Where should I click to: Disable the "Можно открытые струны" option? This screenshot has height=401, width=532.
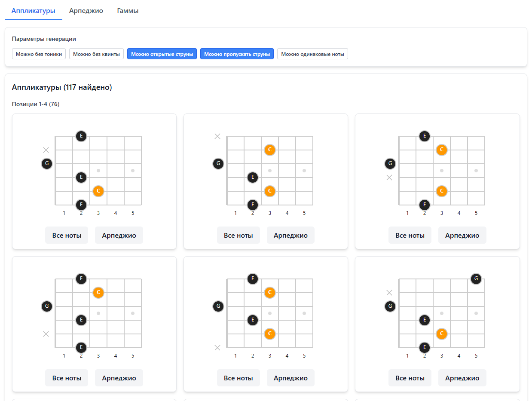[162, 54]
